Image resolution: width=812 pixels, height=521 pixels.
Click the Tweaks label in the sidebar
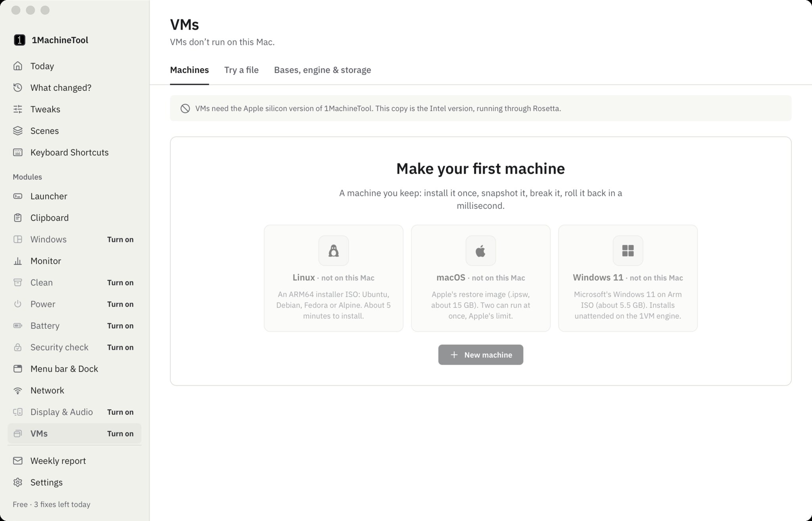[x=45, y=109]
